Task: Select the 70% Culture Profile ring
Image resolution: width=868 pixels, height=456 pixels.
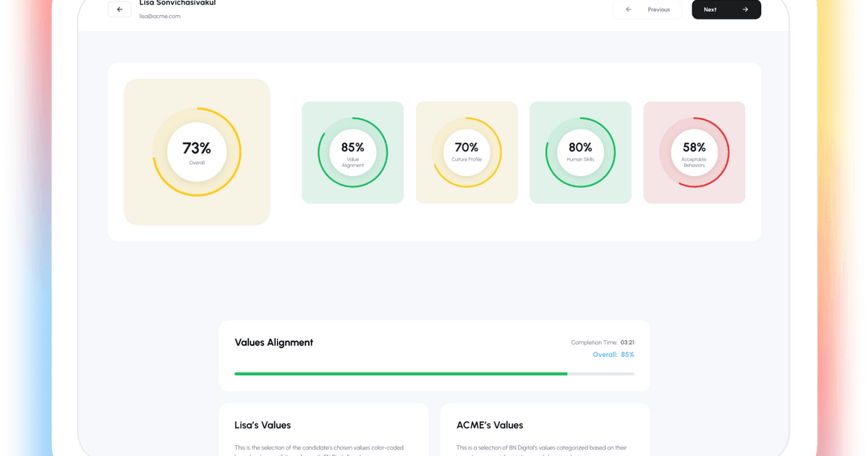Action: coord(467,153)
